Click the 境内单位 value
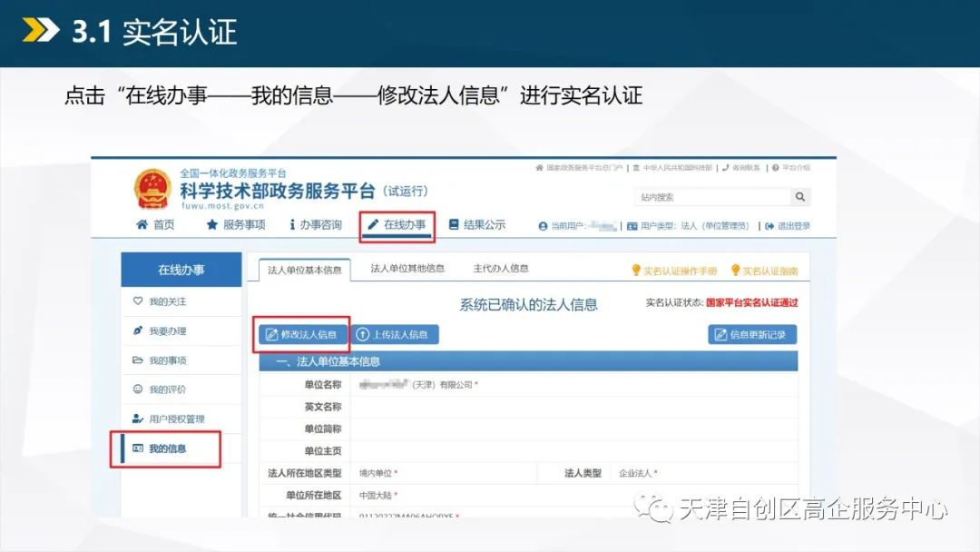 (x=376, y=473)
